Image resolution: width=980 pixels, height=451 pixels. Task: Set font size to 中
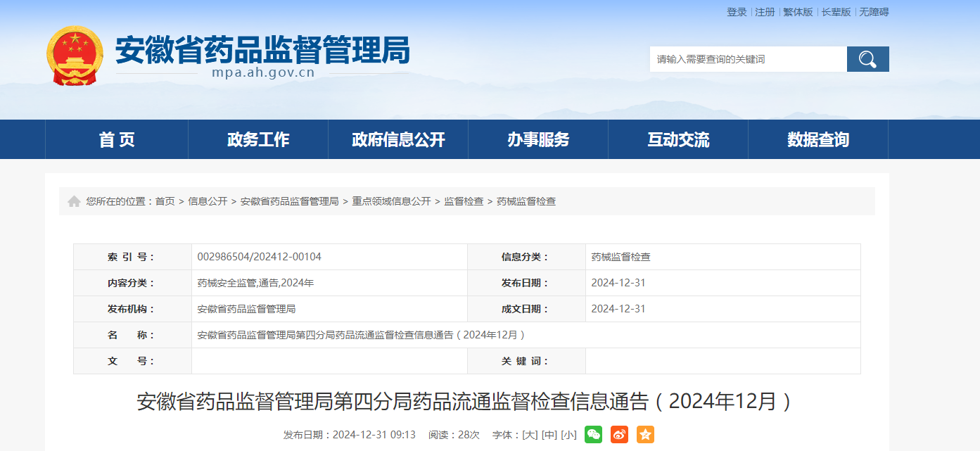(549, 435)
